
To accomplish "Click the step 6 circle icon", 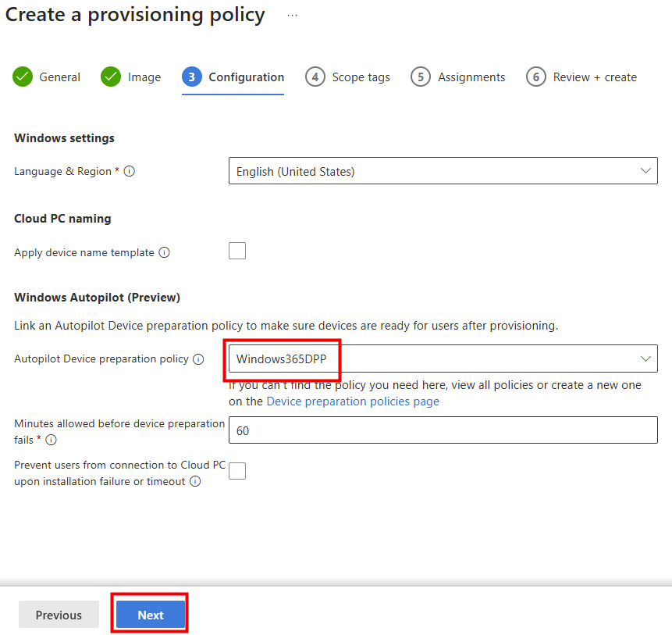I will [x=535, y=77].
